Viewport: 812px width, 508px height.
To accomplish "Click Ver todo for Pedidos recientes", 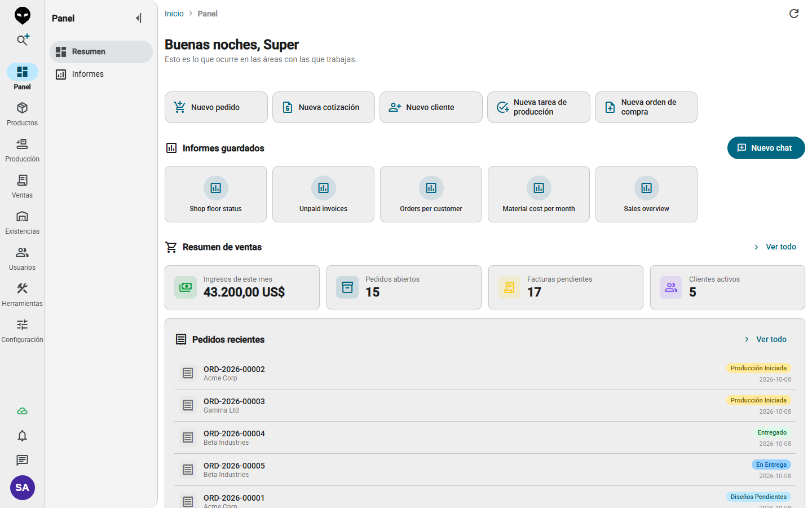I will click(x=765, y=339).
